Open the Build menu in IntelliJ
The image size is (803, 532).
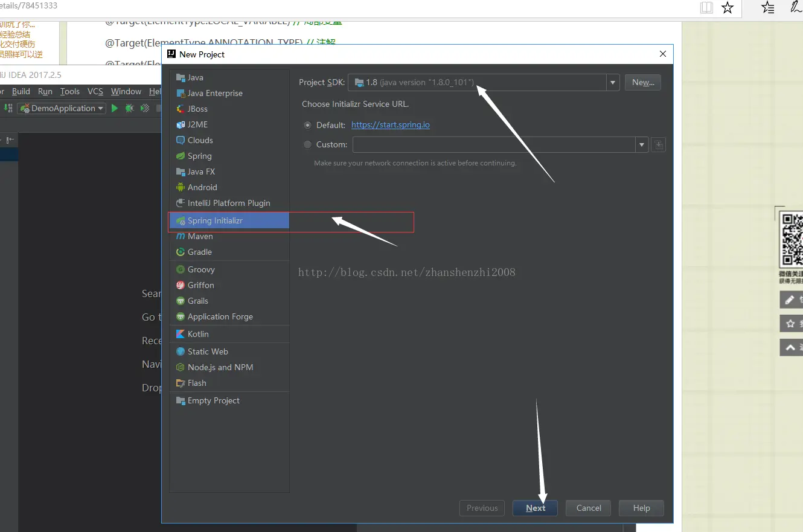[21, 91]
